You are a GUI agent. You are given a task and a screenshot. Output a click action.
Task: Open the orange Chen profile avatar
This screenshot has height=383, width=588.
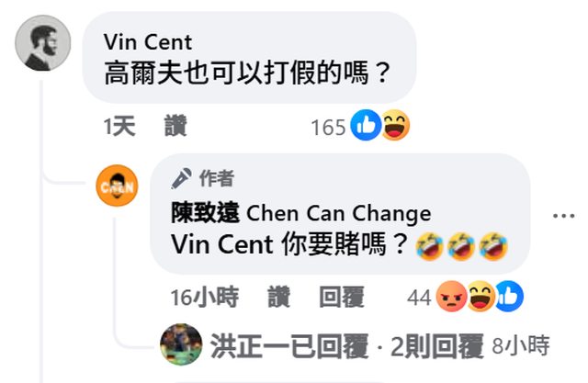[118, 186]
